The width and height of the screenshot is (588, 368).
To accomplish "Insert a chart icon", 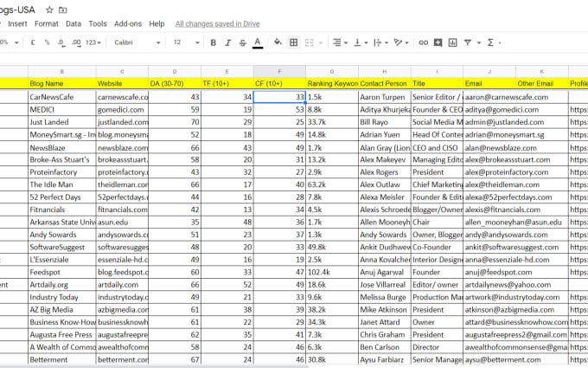I will coord(452,42).
